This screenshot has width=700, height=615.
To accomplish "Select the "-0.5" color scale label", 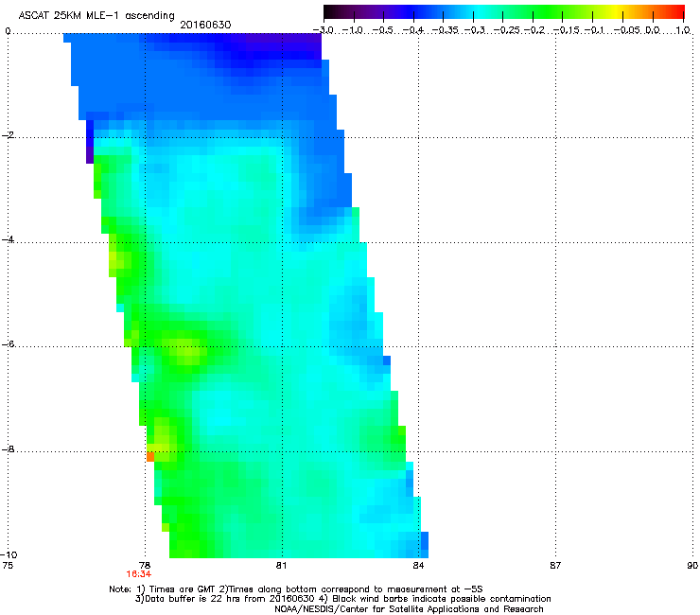I will pyautogui.click(x=383, y=30).
